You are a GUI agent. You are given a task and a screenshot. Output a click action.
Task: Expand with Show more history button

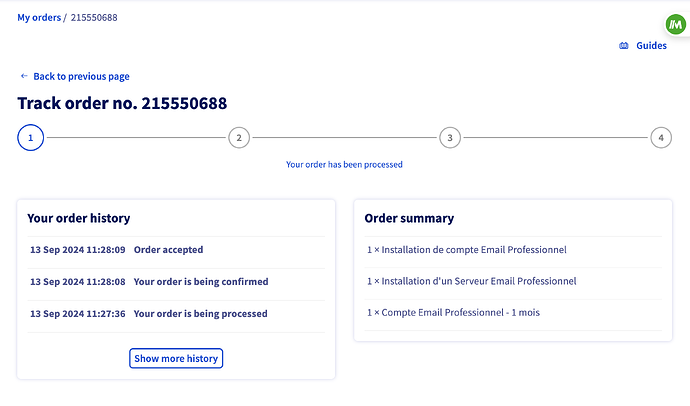click(176, 358)
